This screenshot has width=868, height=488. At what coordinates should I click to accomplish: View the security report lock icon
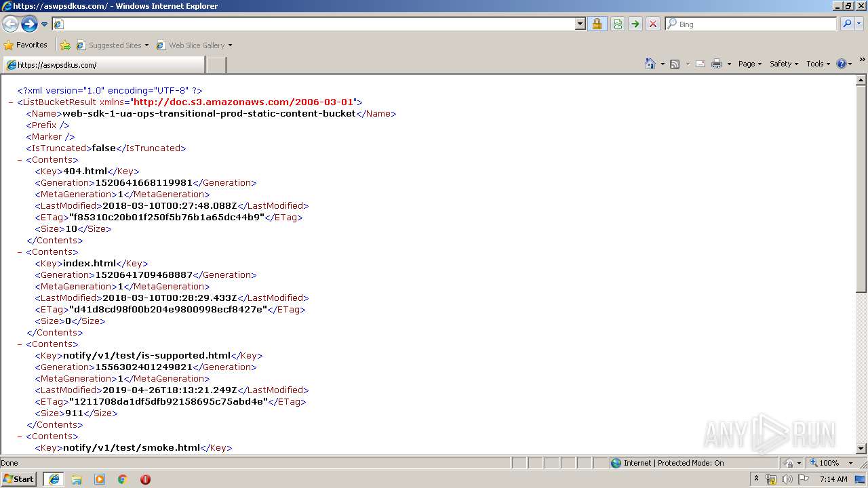(597, 24)
